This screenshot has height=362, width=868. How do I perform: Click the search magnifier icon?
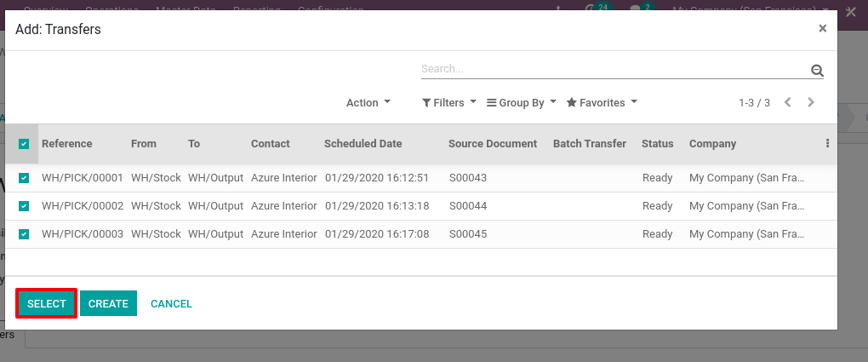(817, 71)
